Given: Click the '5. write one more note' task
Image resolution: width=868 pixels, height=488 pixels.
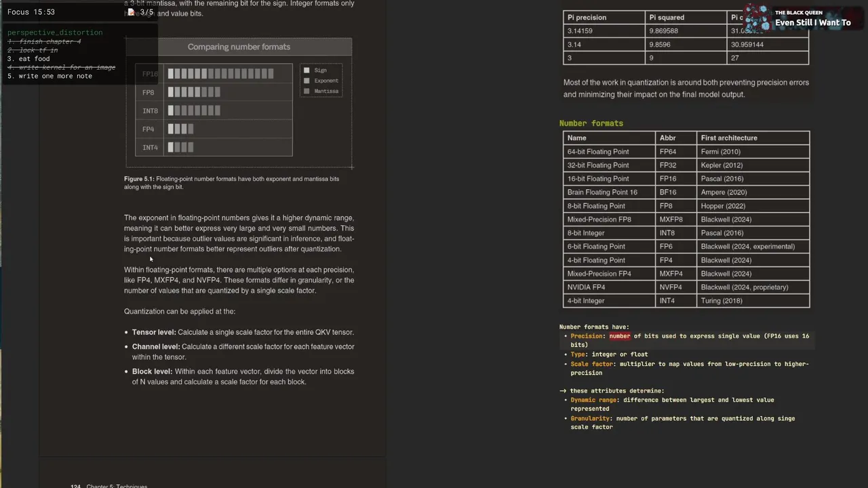Looking at the screenshot, I should (50, 76).
